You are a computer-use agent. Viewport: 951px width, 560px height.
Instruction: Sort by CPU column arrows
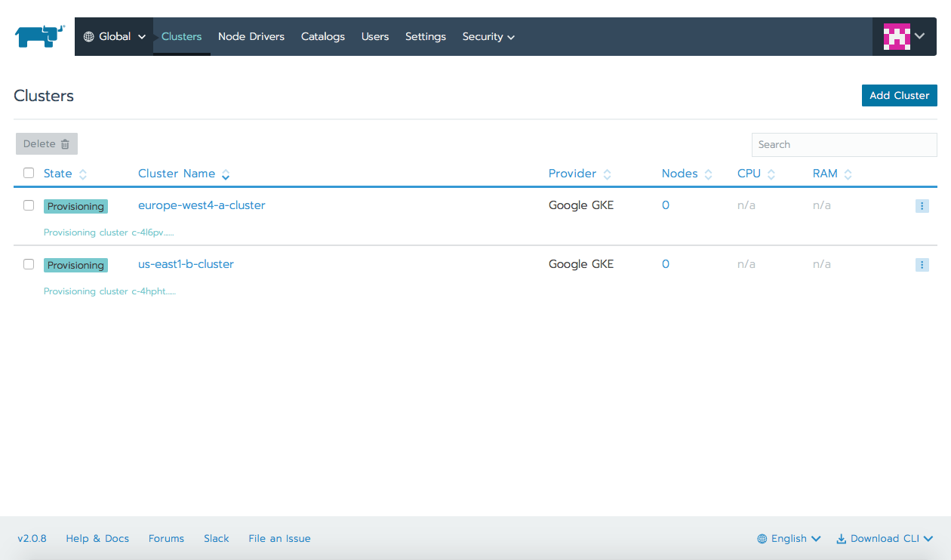click(x=771, y=174)
